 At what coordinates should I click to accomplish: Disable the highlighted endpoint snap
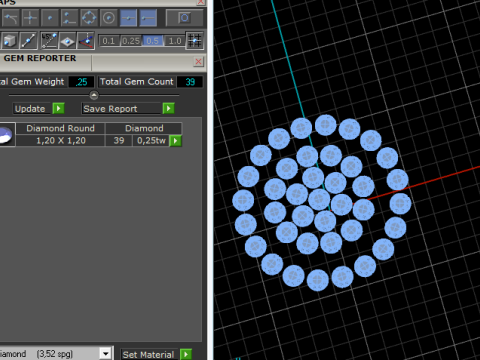(x=148, y=18)
